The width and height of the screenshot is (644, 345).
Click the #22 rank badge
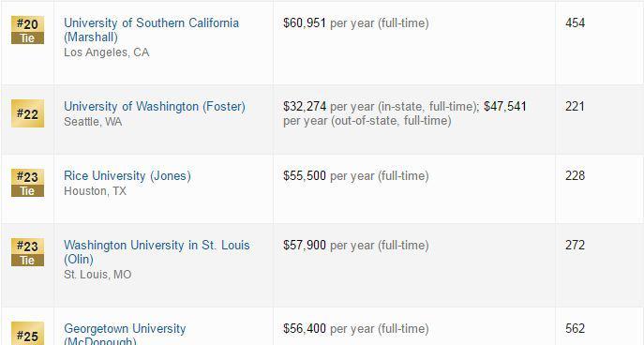point(27,113)
